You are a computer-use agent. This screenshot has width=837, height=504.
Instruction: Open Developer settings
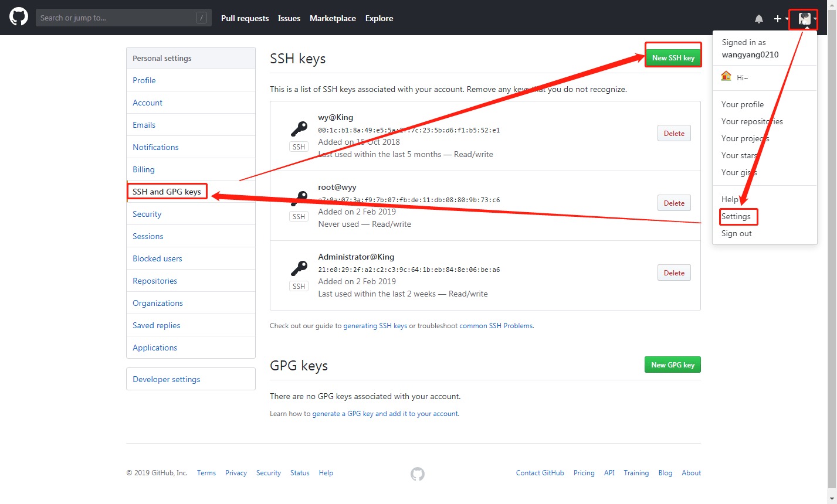[x=191, y=379]
